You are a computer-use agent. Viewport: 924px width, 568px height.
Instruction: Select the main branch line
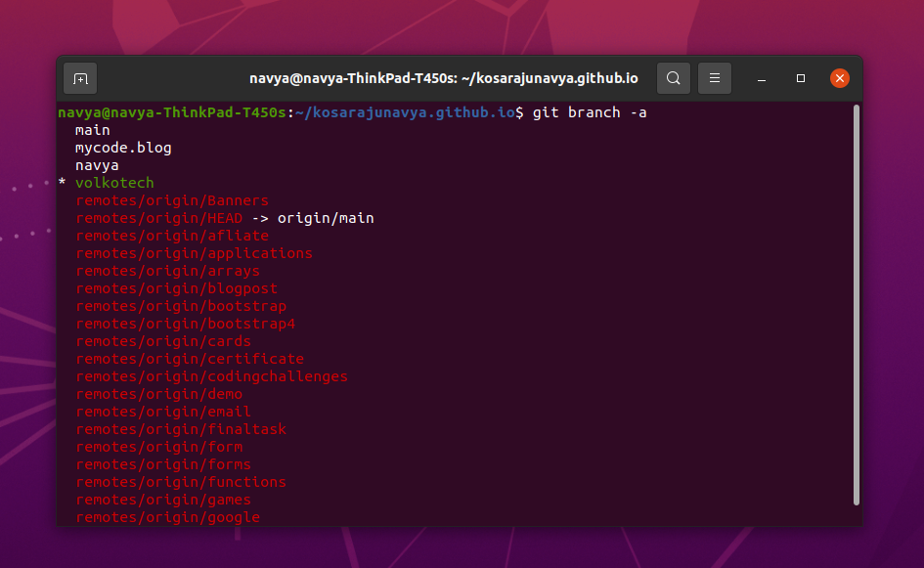93,129
